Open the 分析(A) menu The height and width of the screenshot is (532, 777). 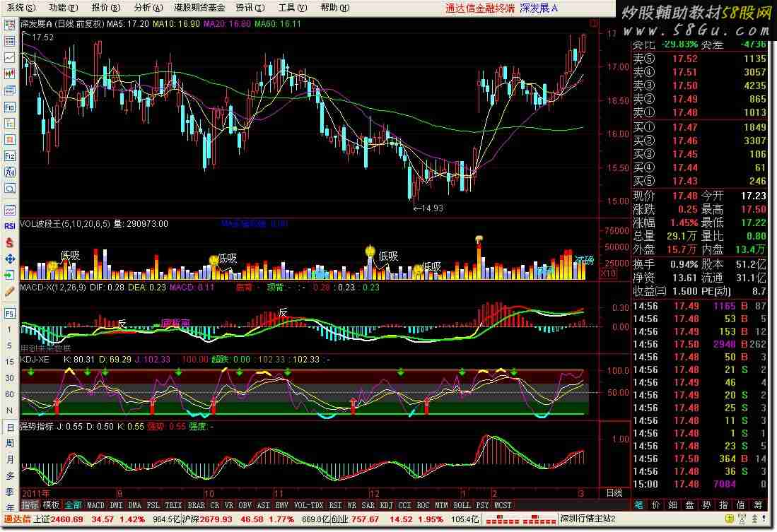click(x=148, y=8)
